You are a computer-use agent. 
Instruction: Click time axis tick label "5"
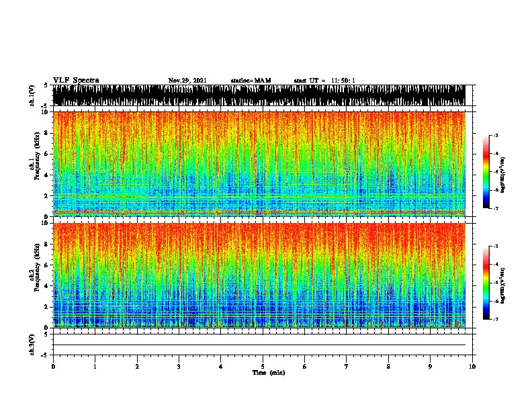tap(263, 367)
